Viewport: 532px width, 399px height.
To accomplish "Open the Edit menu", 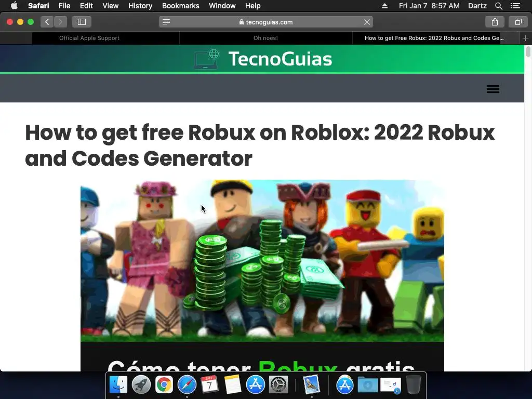I will pos(86,6).
